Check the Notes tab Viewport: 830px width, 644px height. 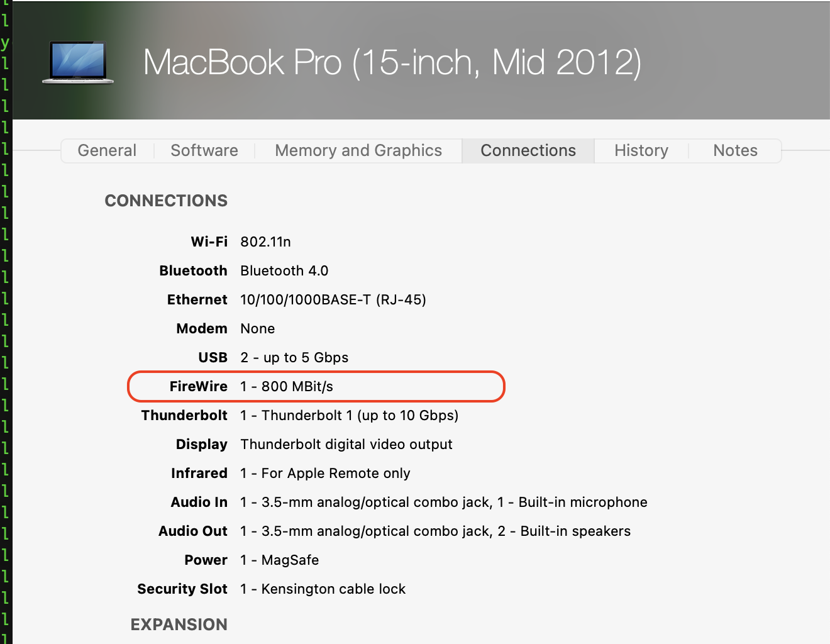tap(734, 150)
